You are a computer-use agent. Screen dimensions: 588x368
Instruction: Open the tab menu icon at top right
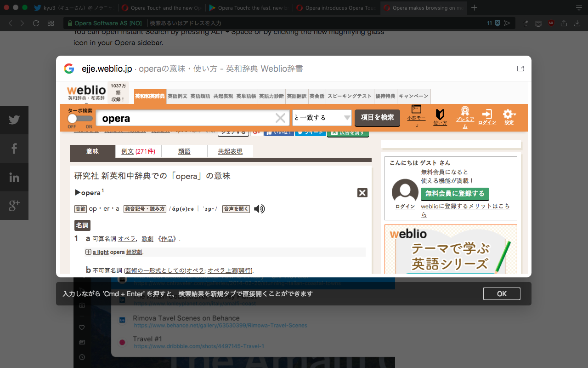coord(579,8)
